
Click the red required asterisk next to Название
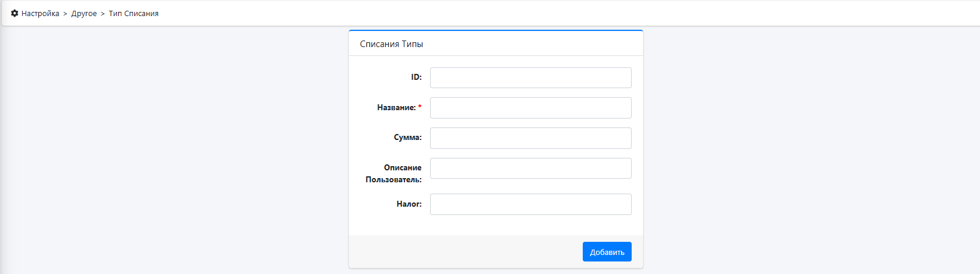pos(419,107)
